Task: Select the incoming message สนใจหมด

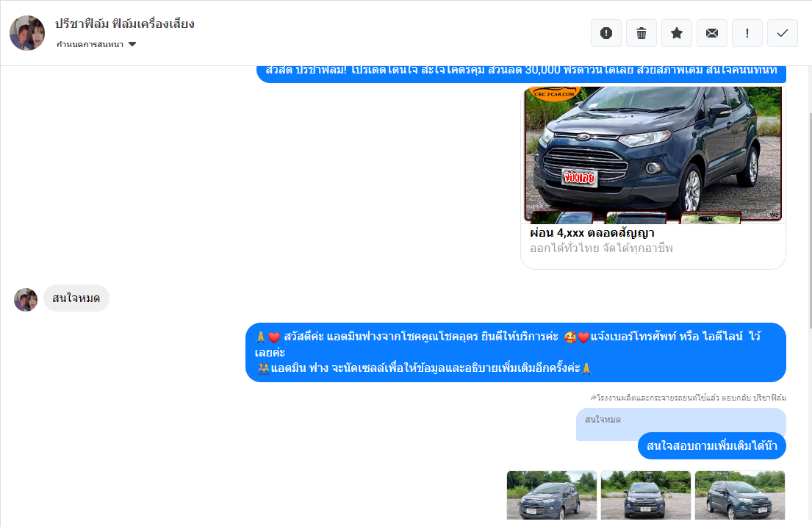Action: [76, 298]
